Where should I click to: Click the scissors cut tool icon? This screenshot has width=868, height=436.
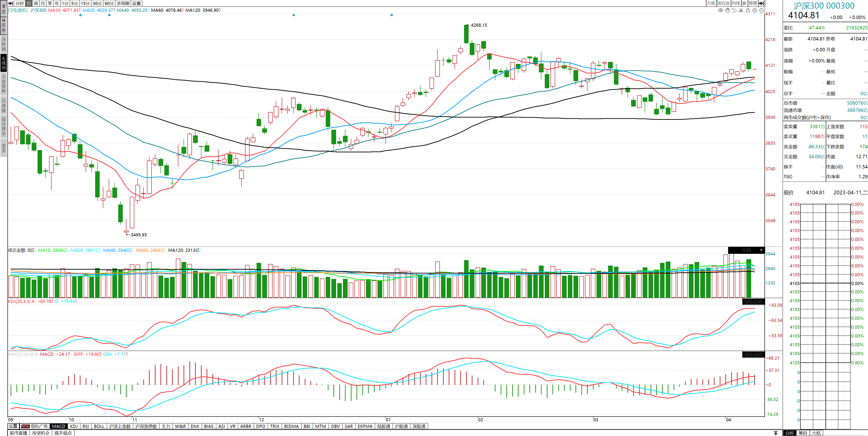[741, 10]
